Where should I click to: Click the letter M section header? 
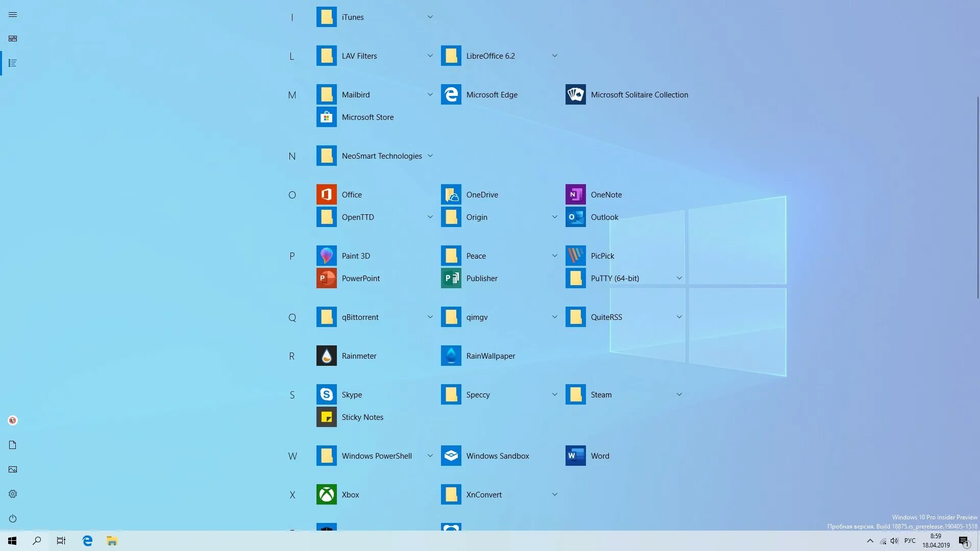292,95
